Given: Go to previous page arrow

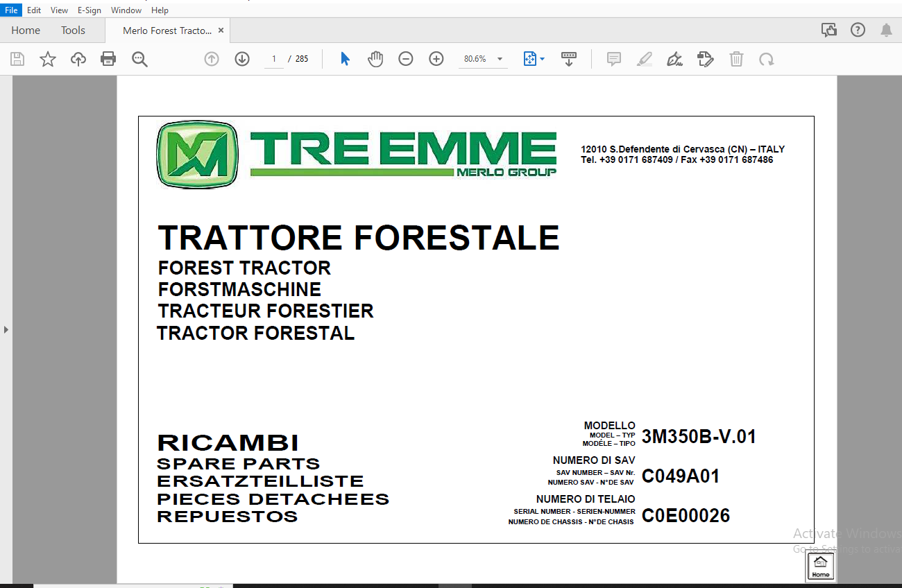Looking at the screenshot, I should (212, 59).
